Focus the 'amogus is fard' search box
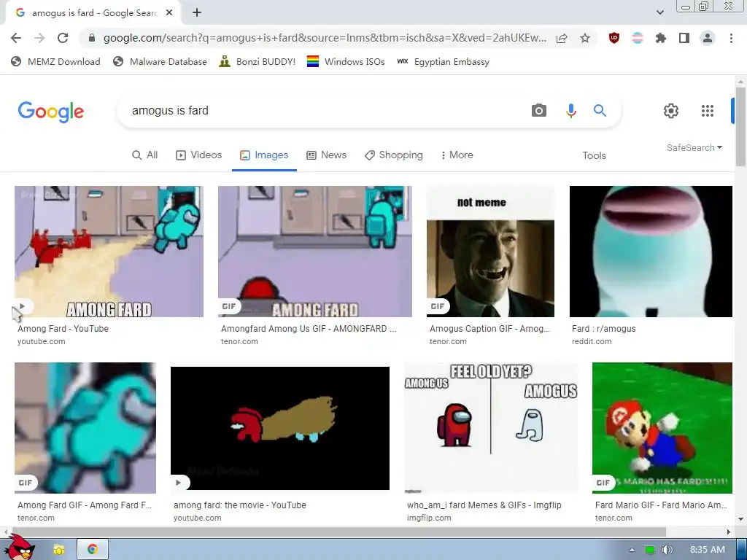 click(324, 111)
